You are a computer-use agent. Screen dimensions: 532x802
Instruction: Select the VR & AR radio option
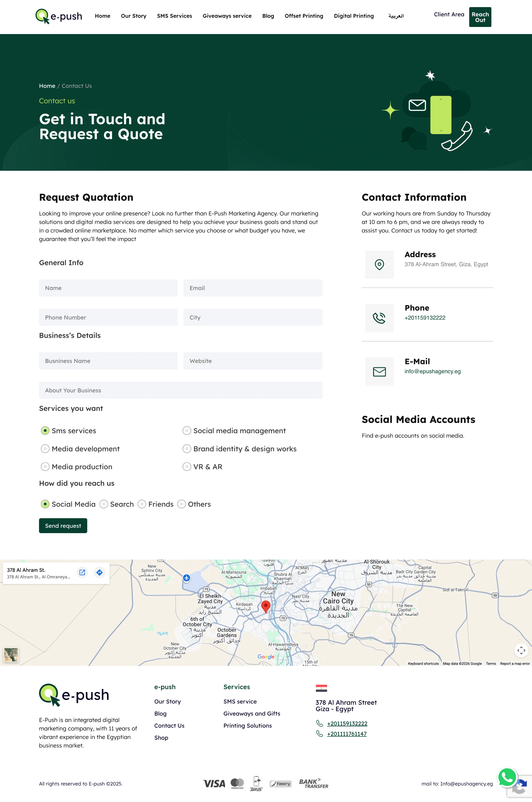[x=187, y=467]
